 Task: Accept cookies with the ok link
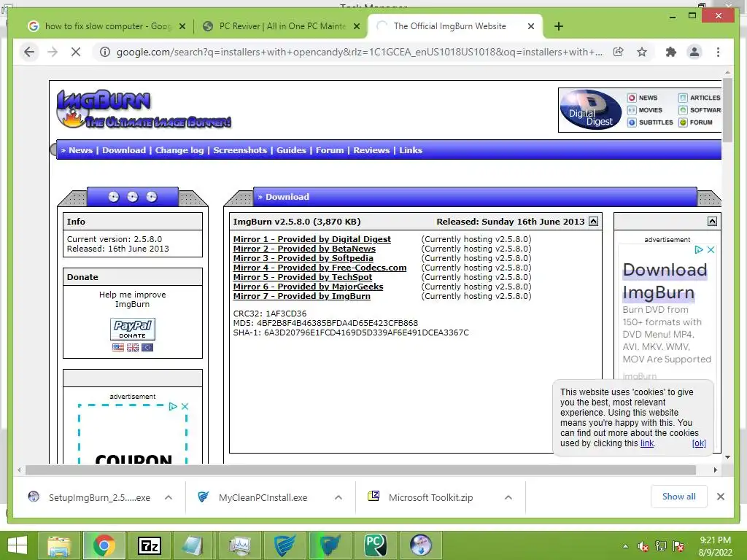coord(699,443)
